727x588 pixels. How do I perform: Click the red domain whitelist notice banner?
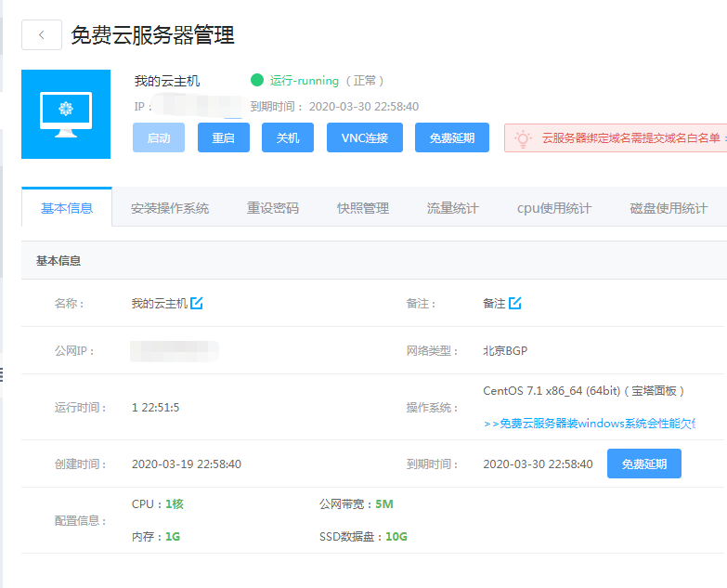[616, 138]
